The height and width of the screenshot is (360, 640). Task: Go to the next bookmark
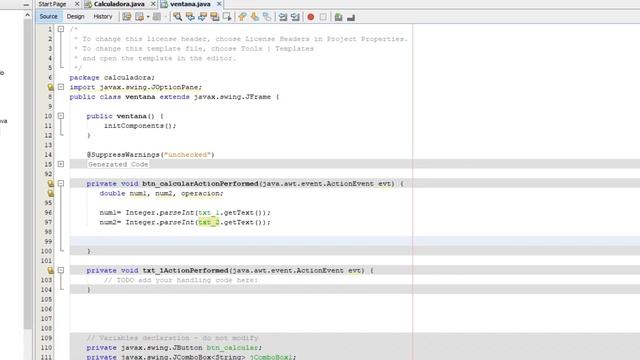[255, 17]
